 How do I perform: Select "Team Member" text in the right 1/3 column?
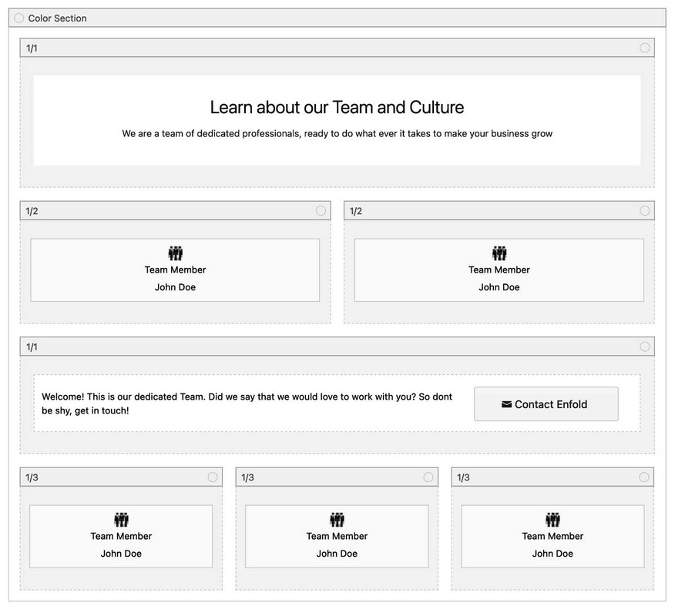[552, 536]
